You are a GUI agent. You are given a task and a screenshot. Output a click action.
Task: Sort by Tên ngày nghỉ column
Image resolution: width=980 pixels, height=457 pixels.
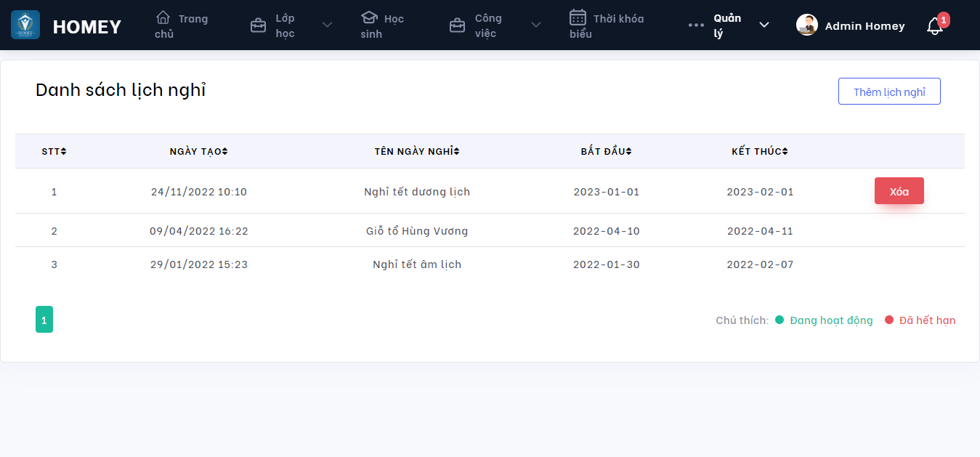click(417, 151)
